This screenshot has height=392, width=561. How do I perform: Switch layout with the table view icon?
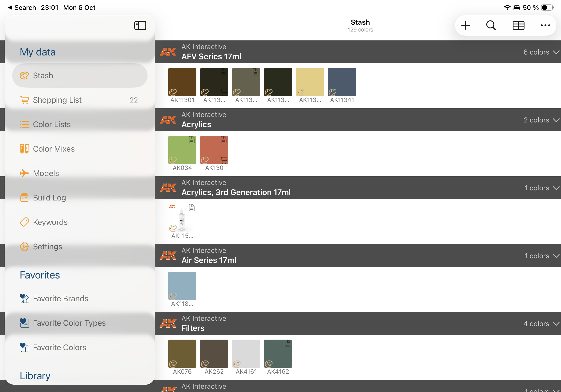pyautogui.click(x=518, y=25)
